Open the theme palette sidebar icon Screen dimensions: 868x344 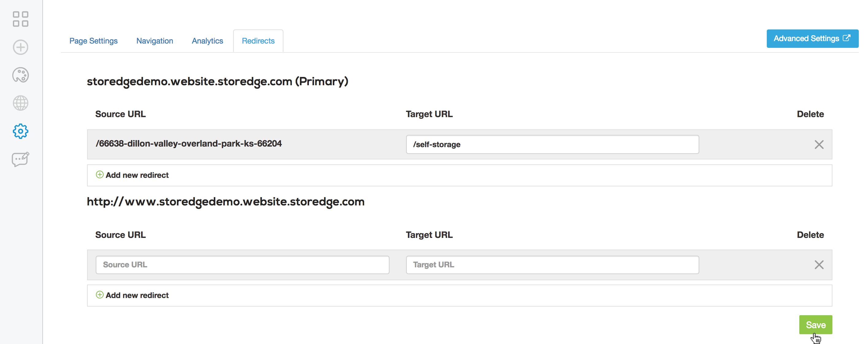tap(21, 75)
